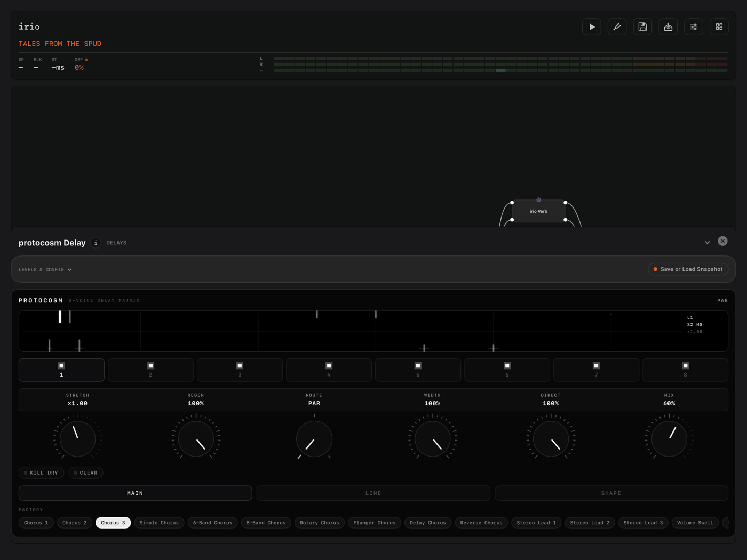Click the Mix knob
The height and width of the screenshot is (560, 747).
(x=669, y=438)
